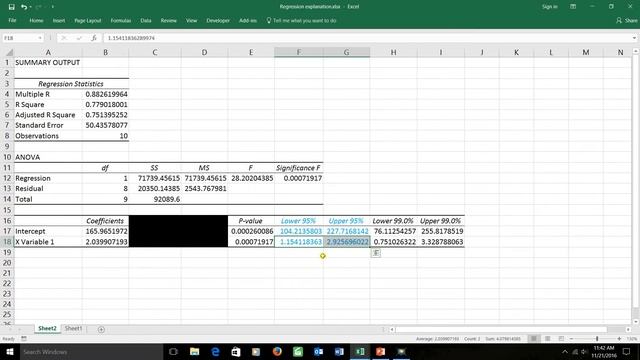This screenshot has width=640, height=360.
Task: Select the Sheet2 tab
Action: coord(47,328)
